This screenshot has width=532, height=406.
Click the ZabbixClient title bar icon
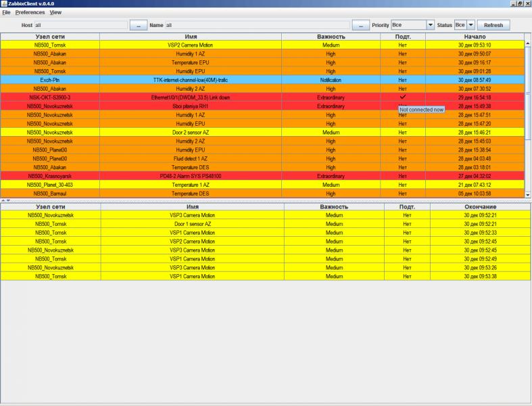(x=4, y=3)
